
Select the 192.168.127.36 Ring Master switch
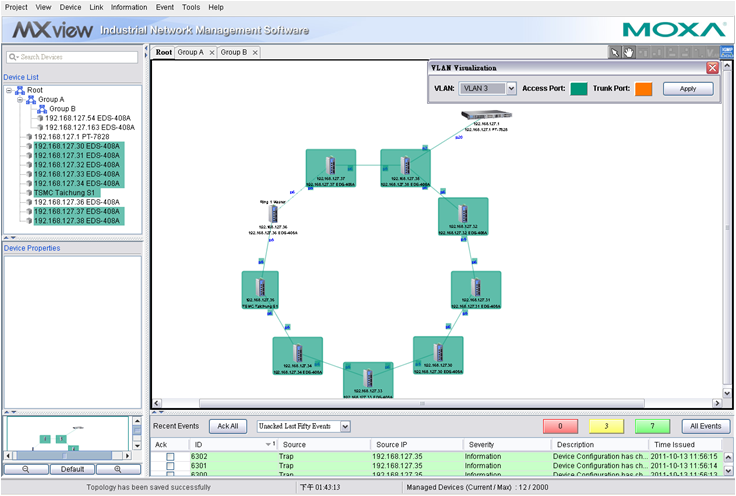[x=273, y=214]
